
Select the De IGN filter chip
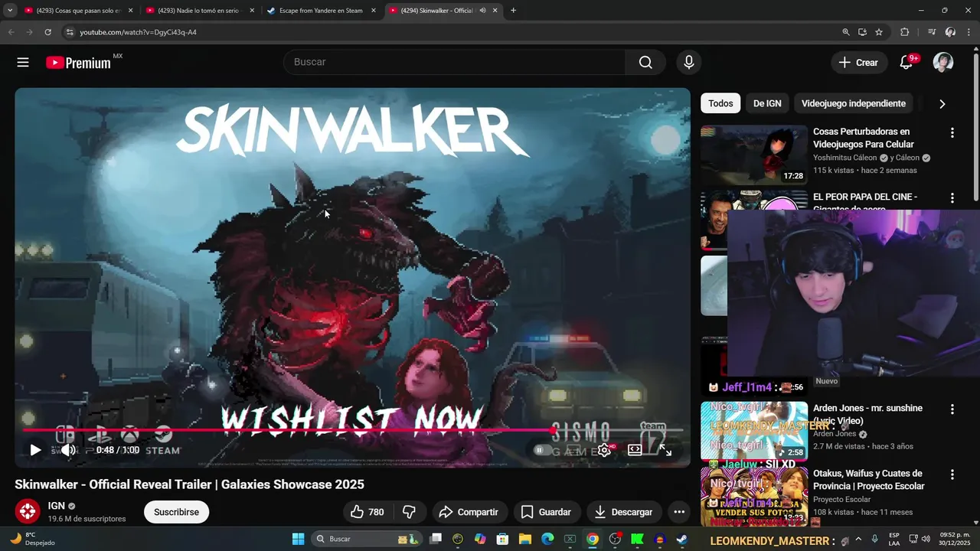pos(767,103)
